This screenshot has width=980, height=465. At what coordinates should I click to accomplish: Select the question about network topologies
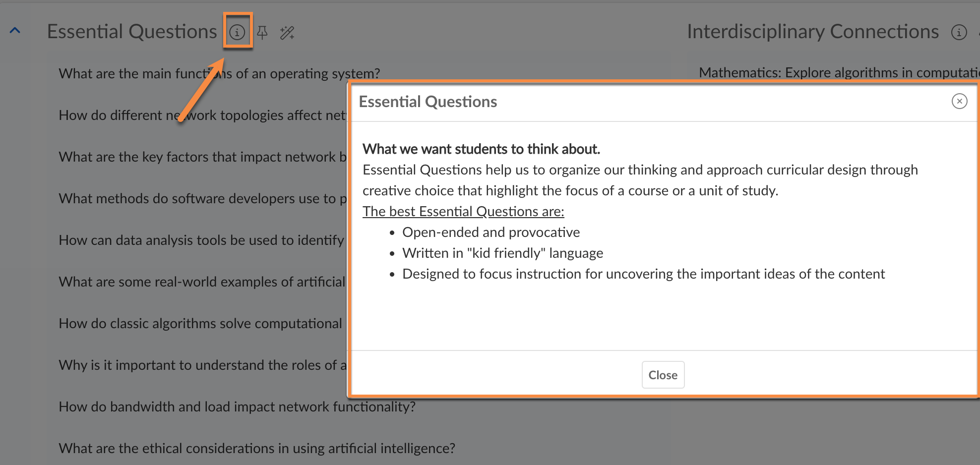(201, 115)
